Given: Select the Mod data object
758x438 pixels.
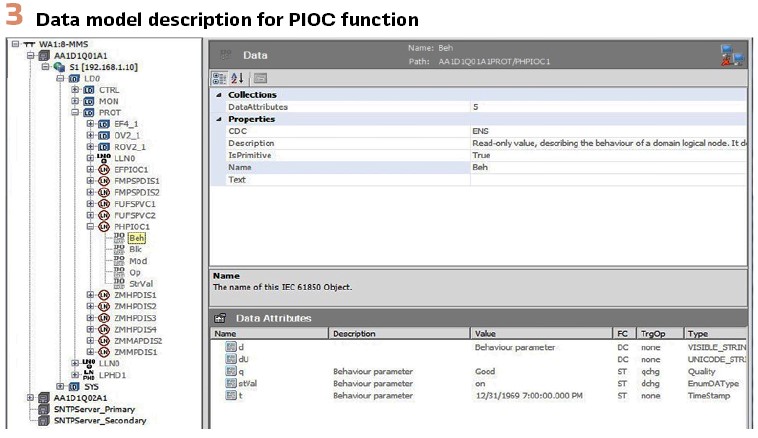Looking at the screenshot, I should pos(137,261).
